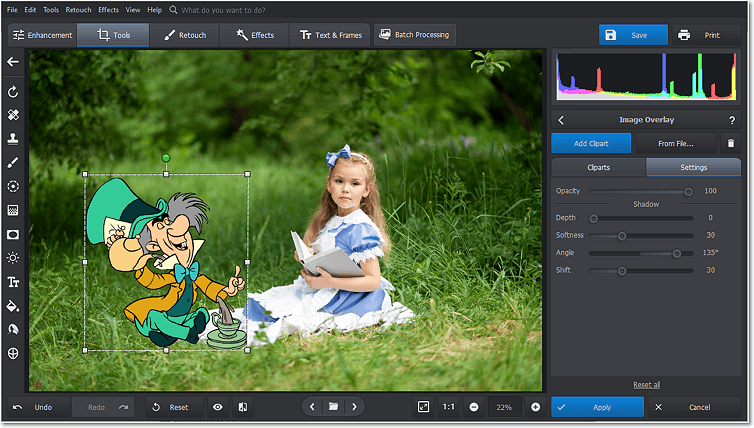Select the Change Background tool icon
The image size is (754, 428).
pyautogui.click(x=13, y=329)
